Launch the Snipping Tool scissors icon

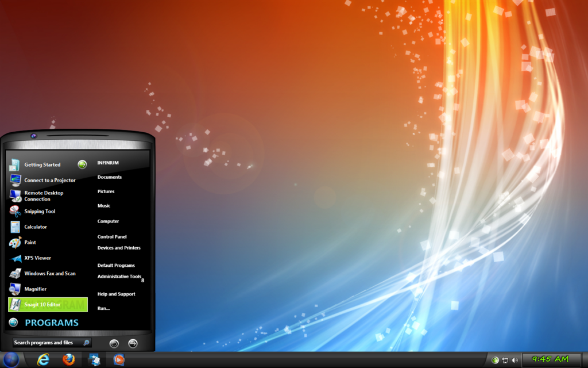[15, 211]
